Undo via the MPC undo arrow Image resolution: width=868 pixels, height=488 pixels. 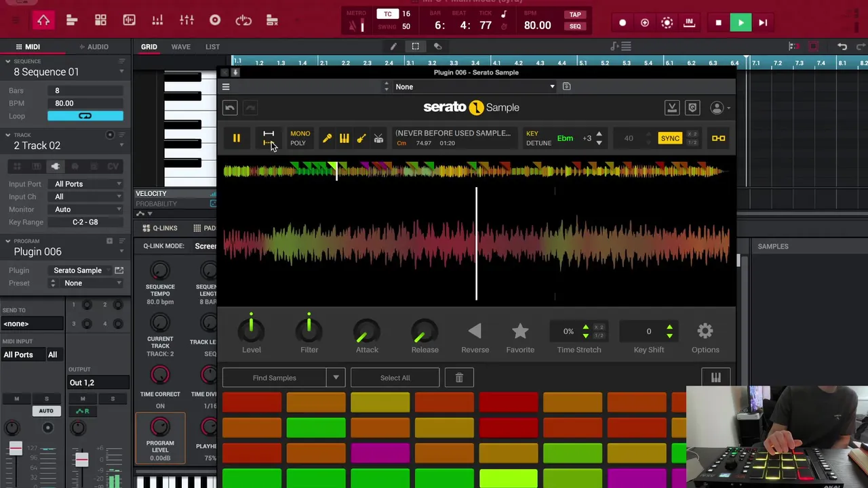click(x=842, y=46)
